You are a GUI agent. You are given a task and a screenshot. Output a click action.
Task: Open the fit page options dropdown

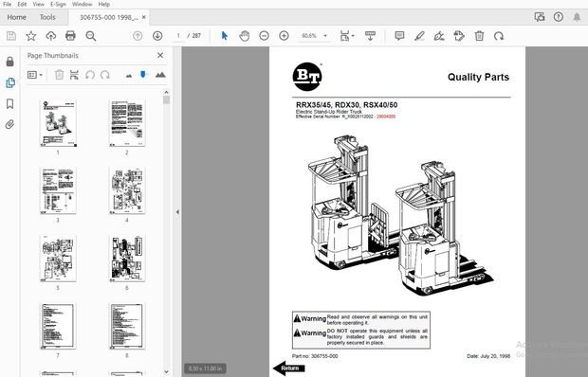pyautogui.click(x=347, y=36)
